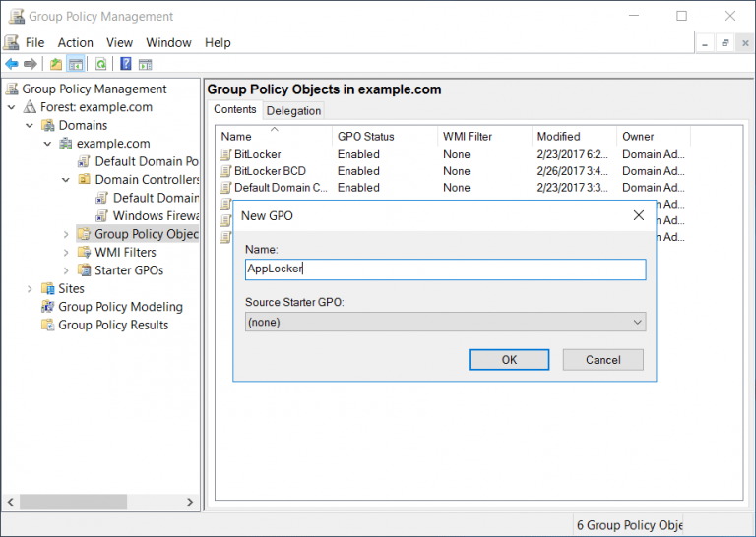Collapse the Forest: example.com node
756x537 pixels.
point(12,107)
